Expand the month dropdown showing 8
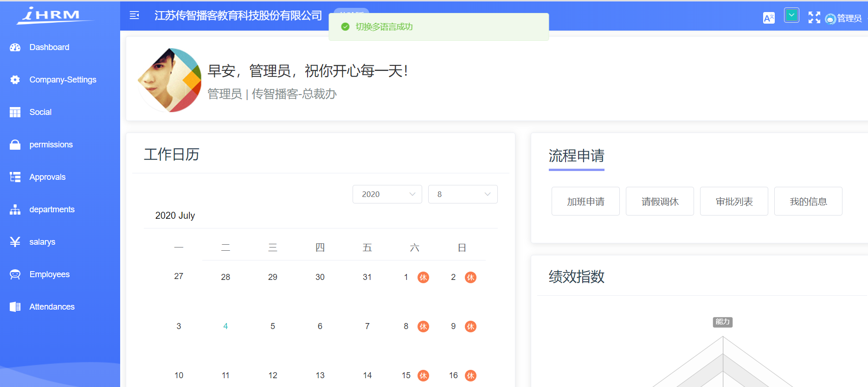 [463, 194]
